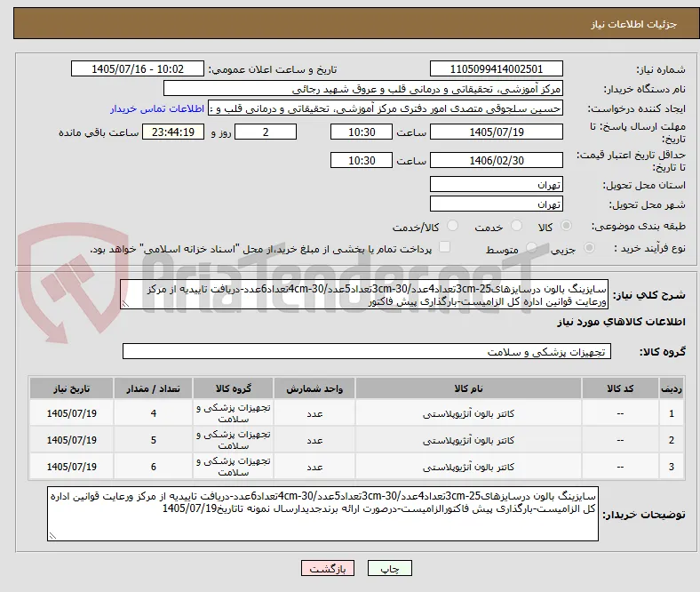Click the بازگشت (back) button
The image size is (700, 592).
pos(328,568)
